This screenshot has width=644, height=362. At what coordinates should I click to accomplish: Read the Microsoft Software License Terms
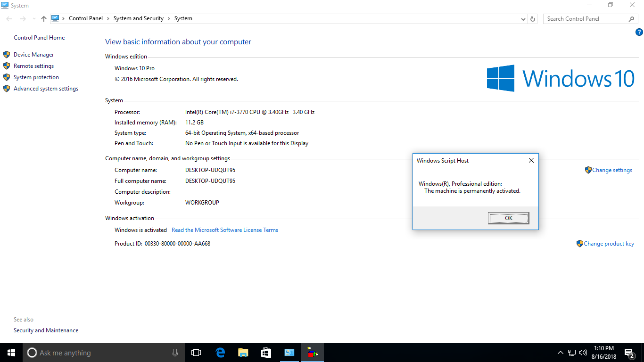(225, 230)
